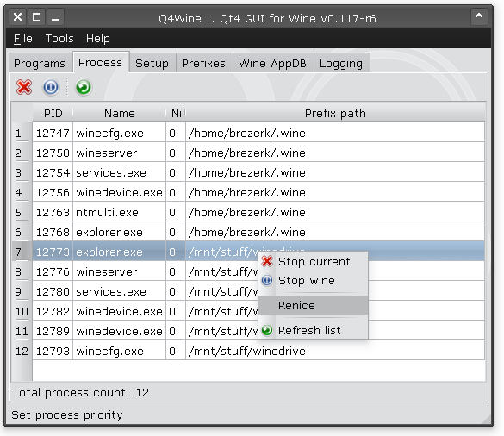Click PID cell 12747

pyautogui.click(x=53, y=133)
